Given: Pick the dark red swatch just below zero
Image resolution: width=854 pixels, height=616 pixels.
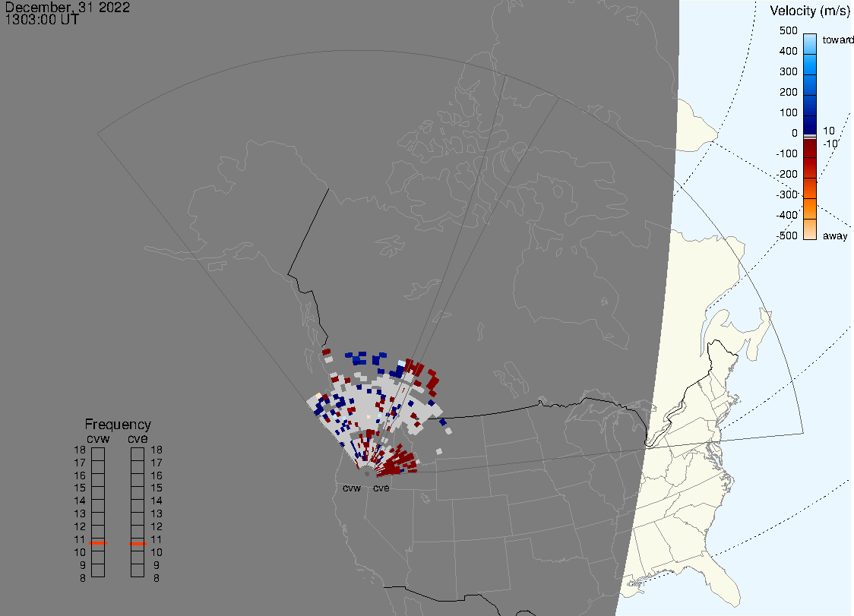Looking at the screenshot, I should click(810, 147).
